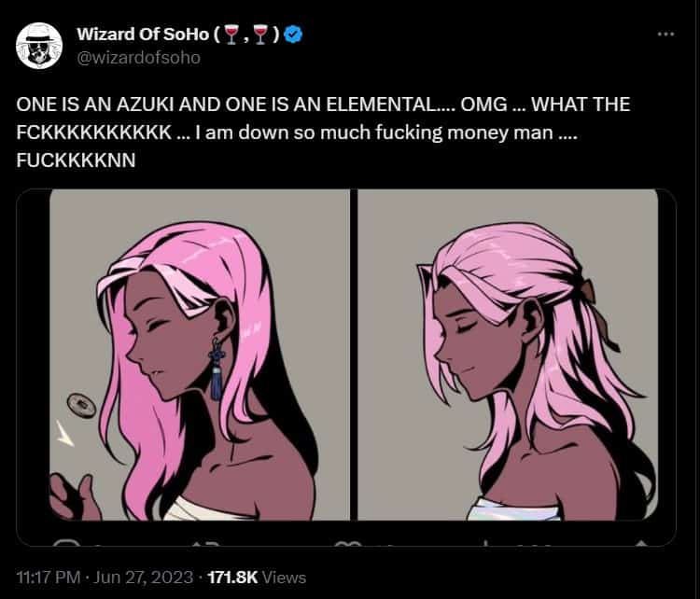Click the blue tassel earring in left image

[217, 369]
